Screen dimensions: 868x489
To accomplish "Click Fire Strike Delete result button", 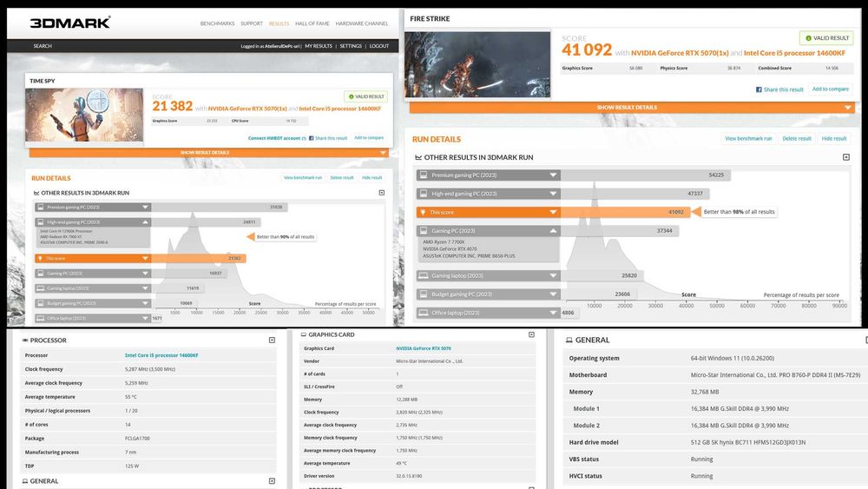I will (797, 138).
